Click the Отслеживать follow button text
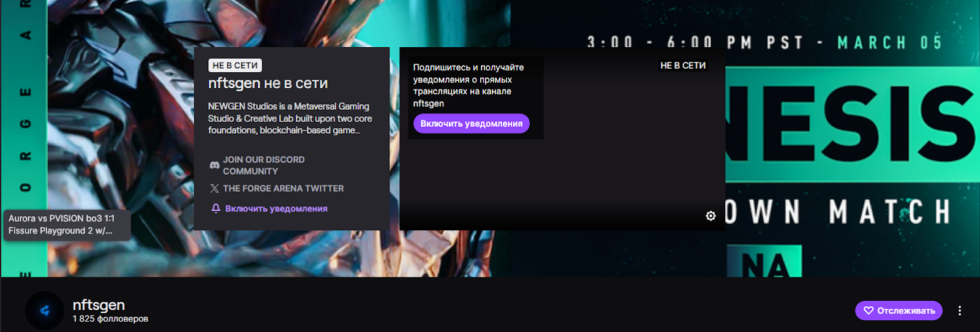Viewport: 980px width, 332px height. point(906,311)
